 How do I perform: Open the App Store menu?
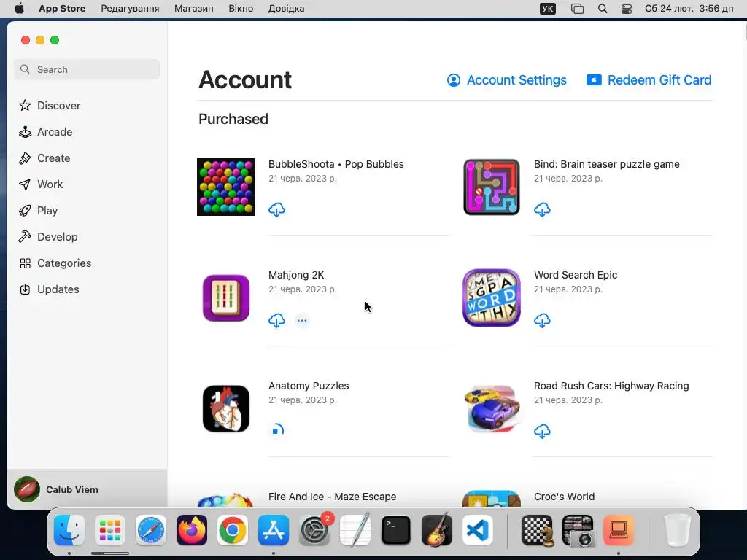point(62,9)
